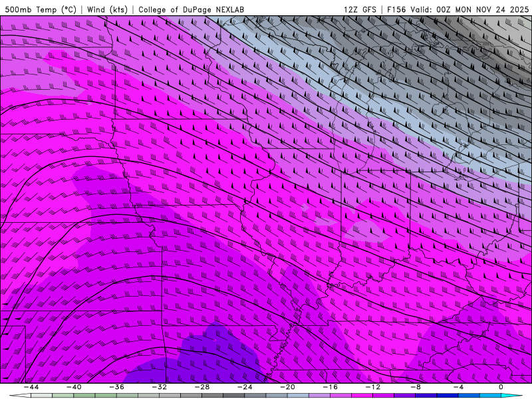Click the -16 colorbar label

[x=330, y=387]
